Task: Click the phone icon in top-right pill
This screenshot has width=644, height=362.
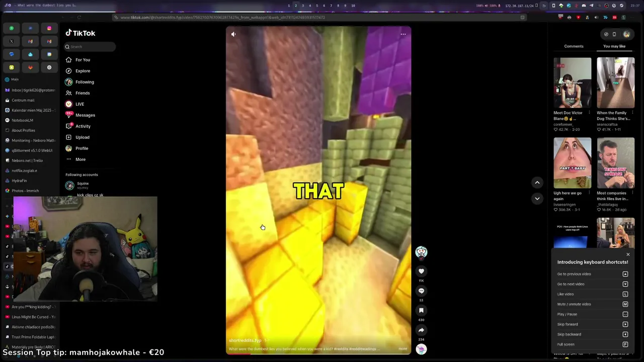Action: click(x=614, y=34)
